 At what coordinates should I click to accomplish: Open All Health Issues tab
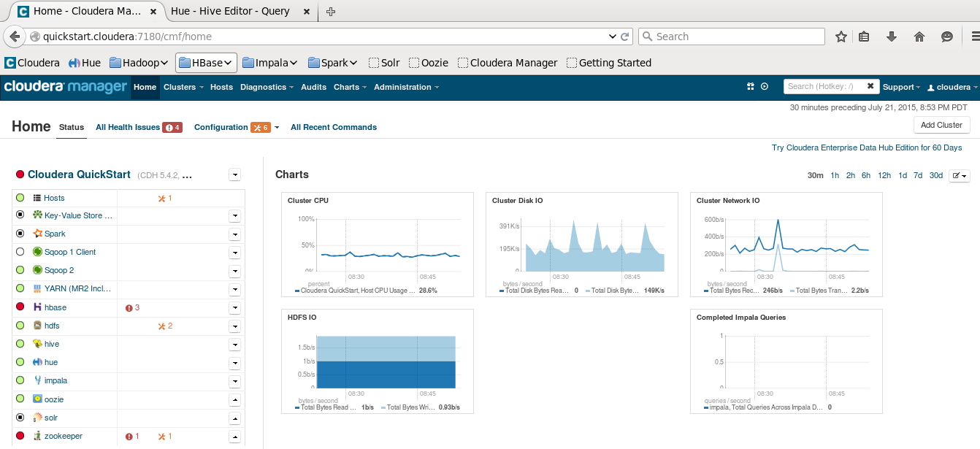click(x=139, y=127)
